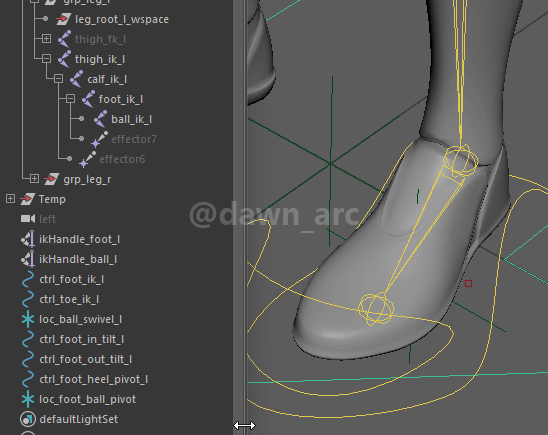The image size is (548, 435).
Task: Click the effector6 end effector icon
Action: pyautogui.click(x=88, y=159)
